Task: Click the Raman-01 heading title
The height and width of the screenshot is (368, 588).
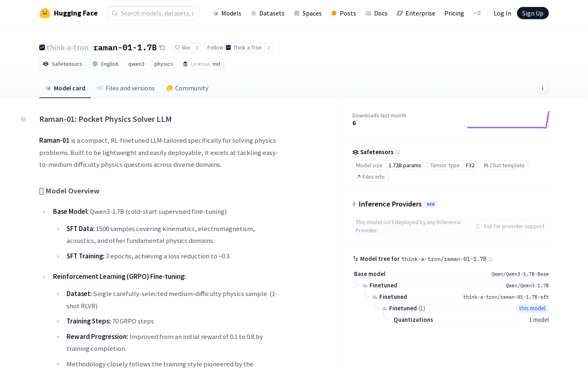Action: coord(105,119)
